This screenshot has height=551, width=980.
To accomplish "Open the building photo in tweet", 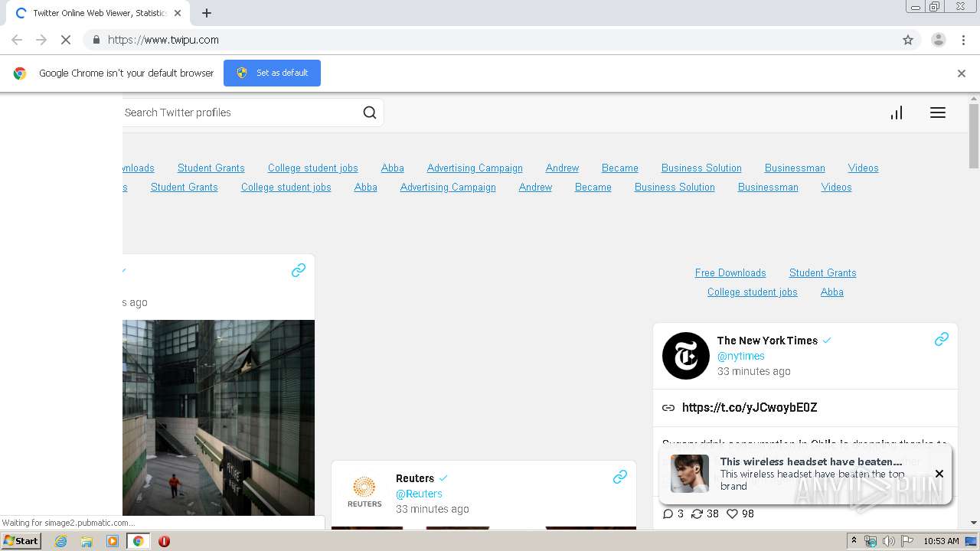I will [218, 418].
